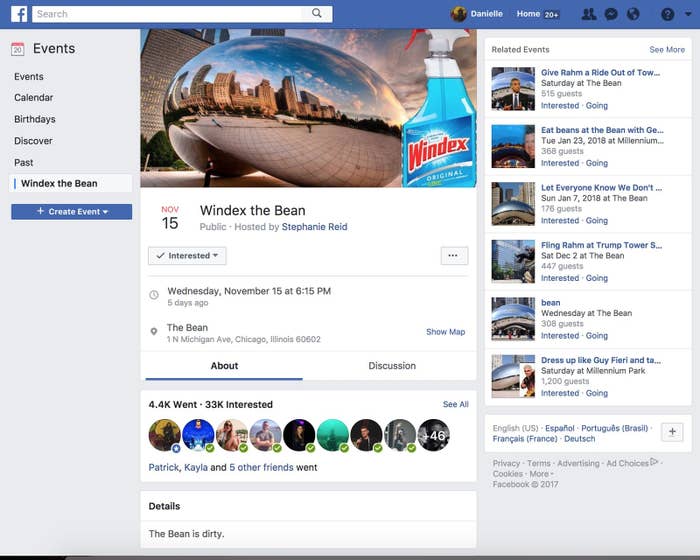
Task: Open the Privacy footer link
Action: coord(506,464)
